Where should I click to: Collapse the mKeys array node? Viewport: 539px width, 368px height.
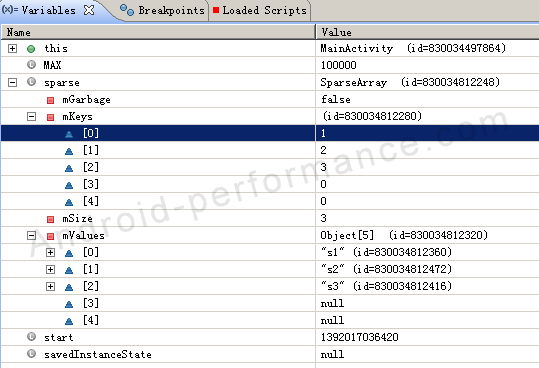[x=31, y=117]
